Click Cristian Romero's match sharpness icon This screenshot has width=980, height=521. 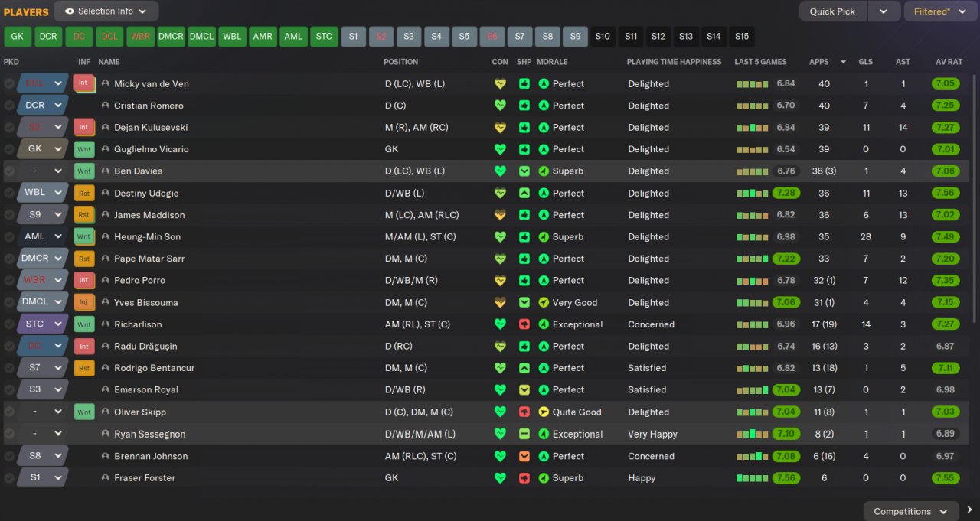click(524, 106)
